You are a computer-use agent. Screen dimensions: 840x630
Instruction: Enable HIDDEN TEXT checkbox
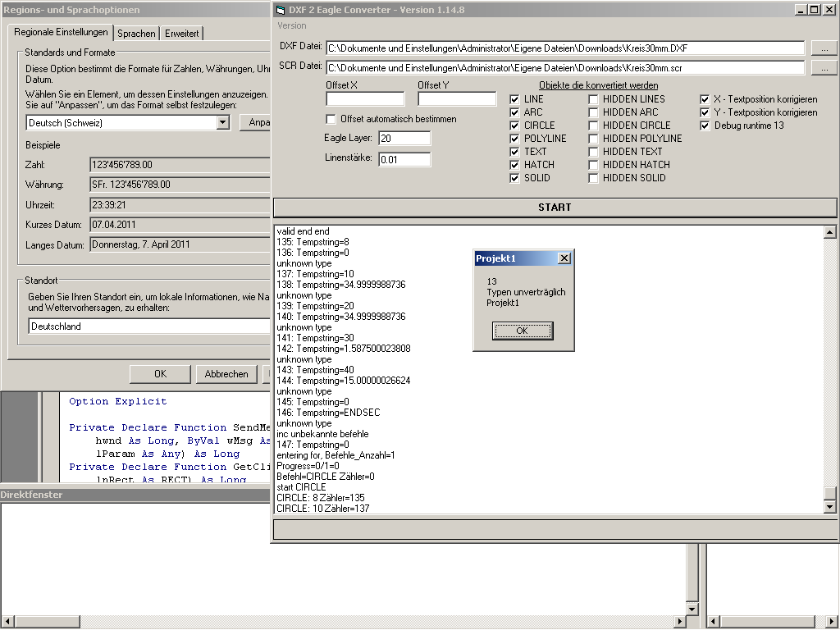(x=593, y=152)
